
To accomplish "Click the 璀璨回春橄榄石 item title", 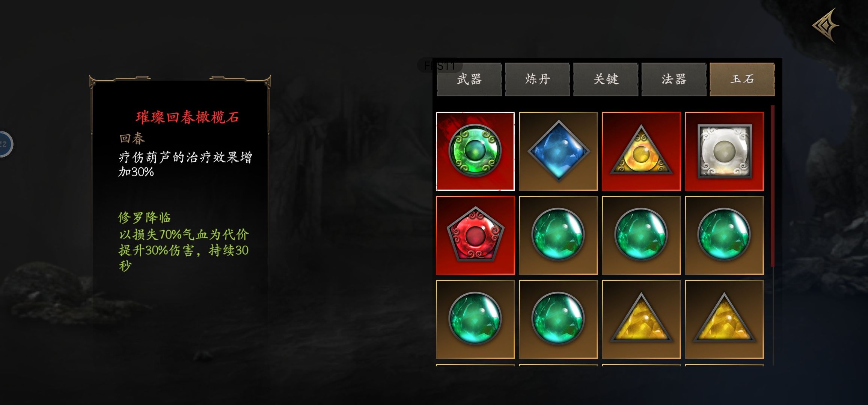I will pos(187,117).
